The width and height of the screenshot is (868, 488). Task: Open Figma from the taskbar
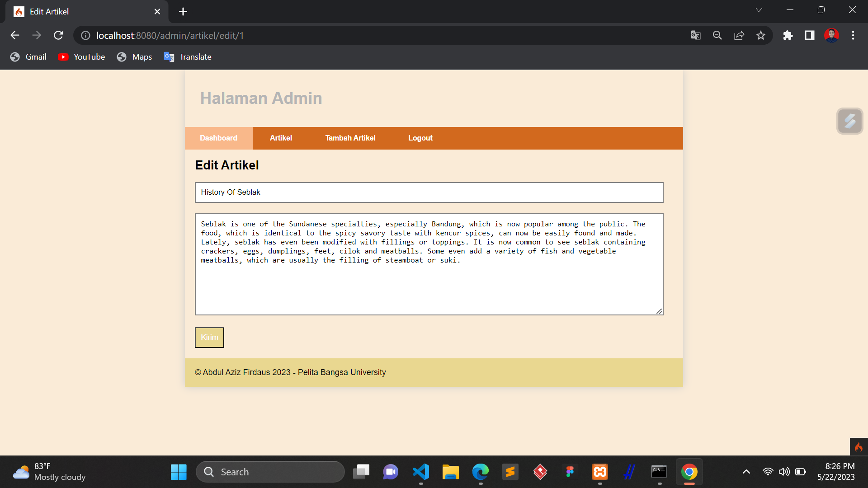(x=570, y=472)
